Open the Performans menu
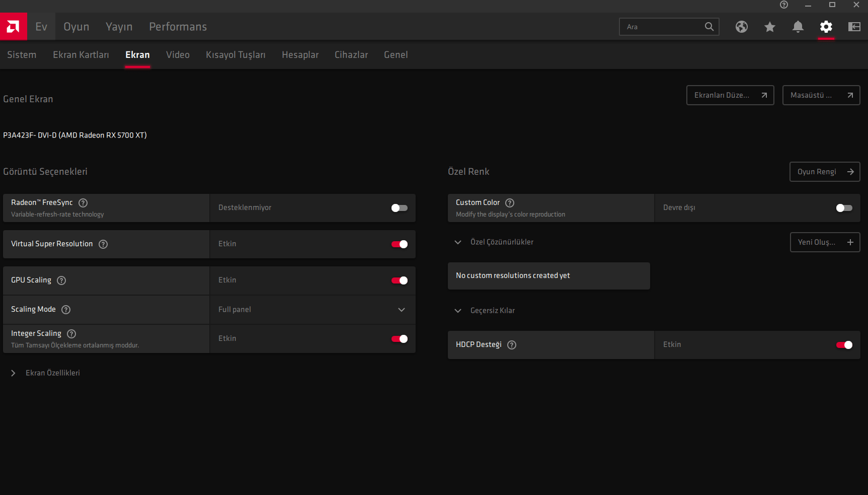 point(178,27)
